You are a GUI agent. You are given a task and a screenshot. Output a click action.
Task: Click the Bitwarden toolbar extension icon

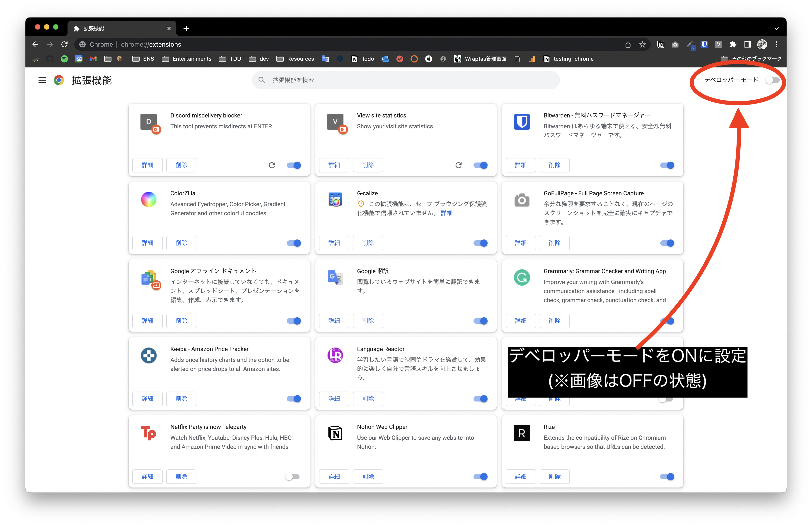[x=704, y=44]
